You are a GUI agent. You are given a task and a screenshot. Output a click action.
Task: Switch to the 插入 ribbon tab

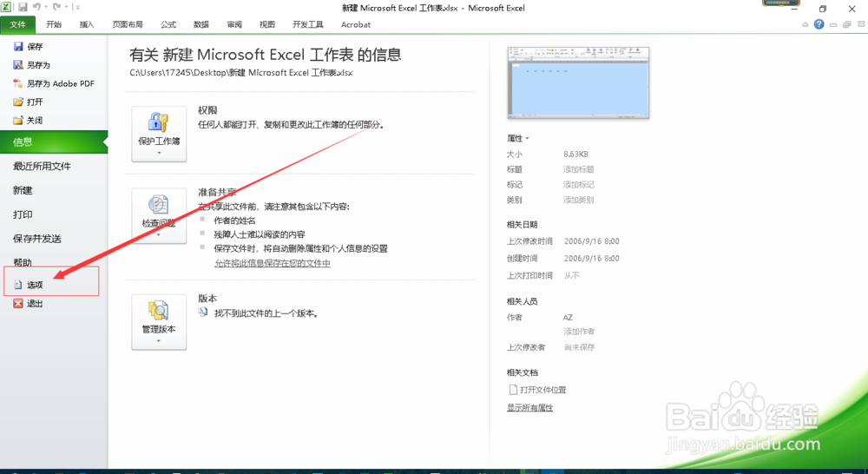87,24
